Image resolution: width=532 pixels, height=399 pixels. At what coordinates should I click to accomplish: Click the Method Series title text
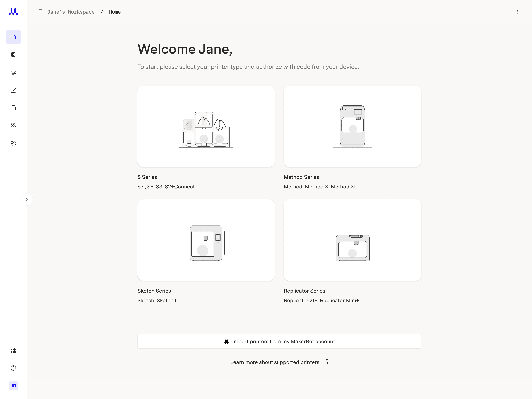(301, 177)
